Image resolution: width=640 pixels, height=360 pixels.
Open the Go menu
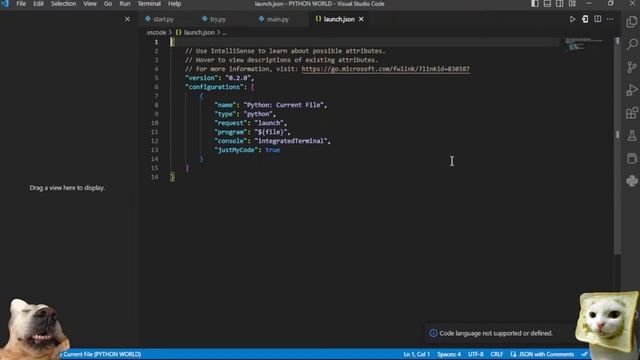[108, 4]
